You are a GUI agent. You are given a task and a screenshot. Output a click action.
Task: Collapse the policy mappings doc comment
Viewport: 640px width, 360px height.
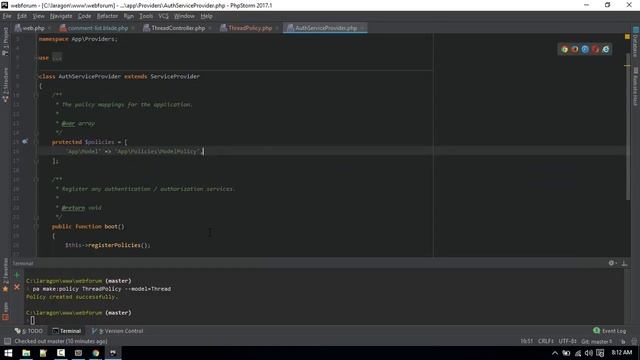[36, 95]
